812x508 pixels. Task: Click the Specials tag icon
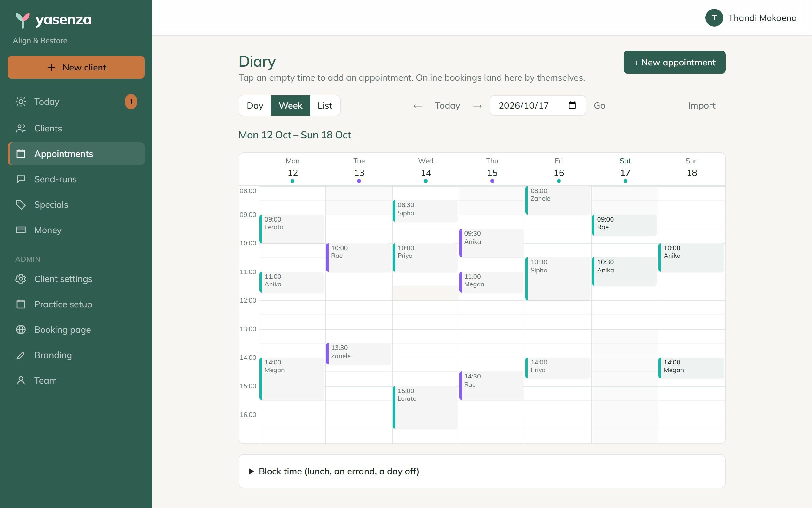[21, 204]
